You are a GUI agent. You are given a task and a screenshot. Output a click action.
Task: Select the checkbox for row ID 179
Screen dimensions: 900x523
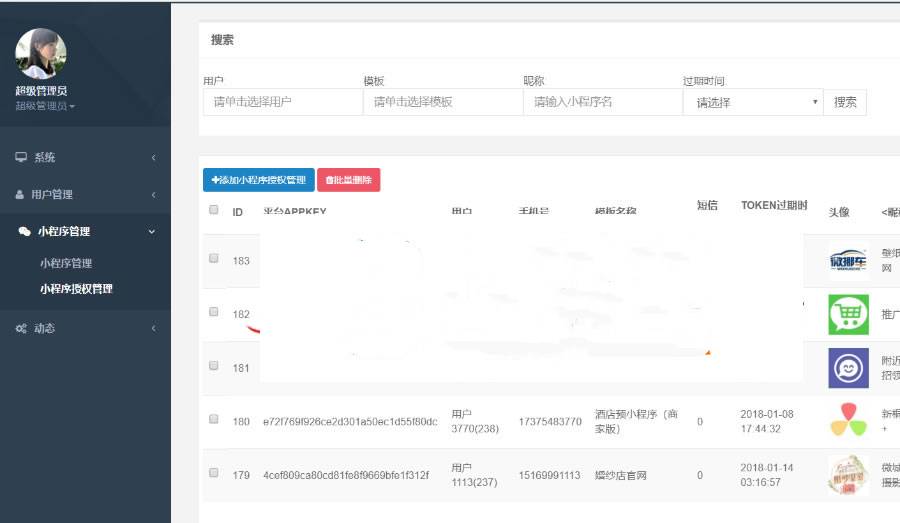[213, 473]
